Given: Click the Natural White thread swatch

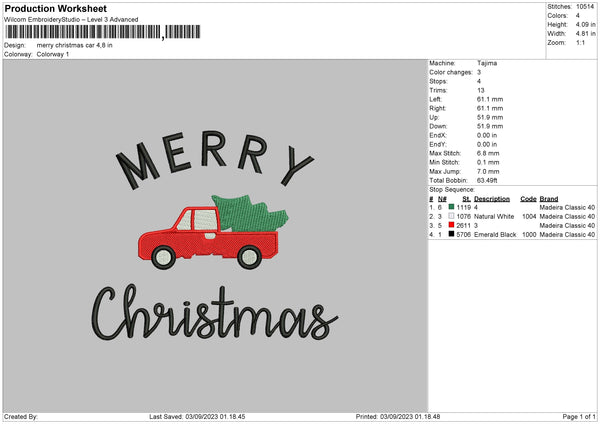Looking at the screenshot, I should [x=451, y=216].
